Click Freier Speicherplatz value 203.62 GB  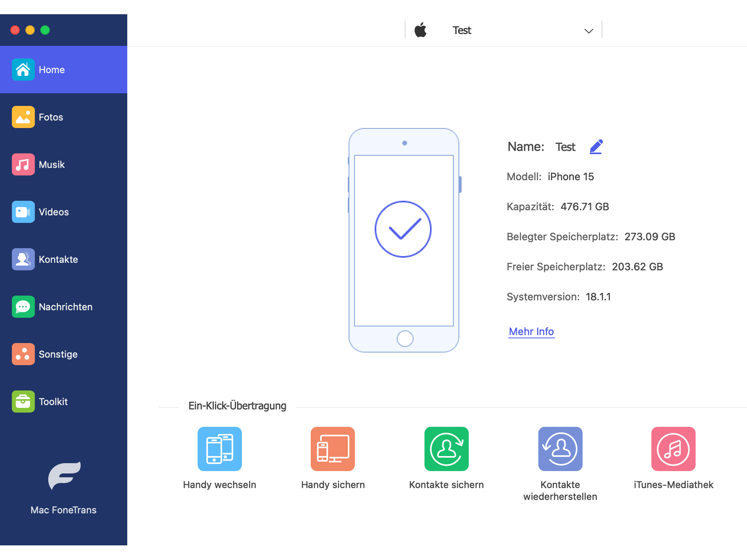point(638,267)
